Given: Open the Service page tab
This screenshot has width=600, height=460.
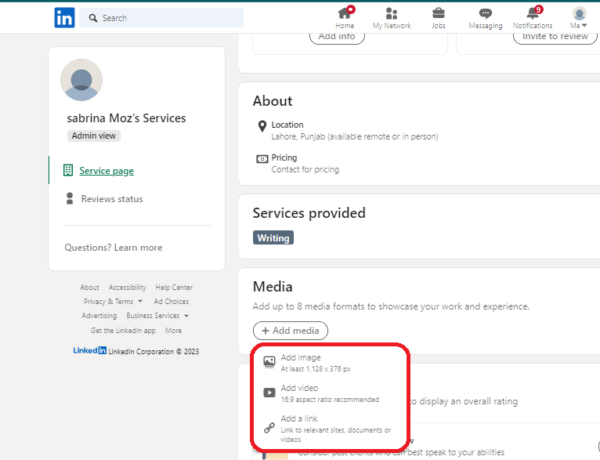Looking at the screenshot, I should coord(106,171).
